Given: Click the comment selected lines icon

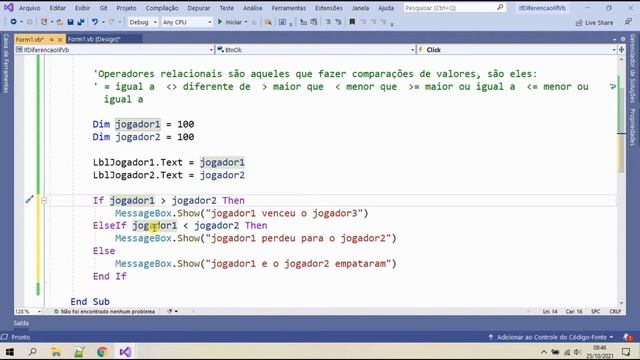Looking at the screenshot, I should (x=328, y=22).
